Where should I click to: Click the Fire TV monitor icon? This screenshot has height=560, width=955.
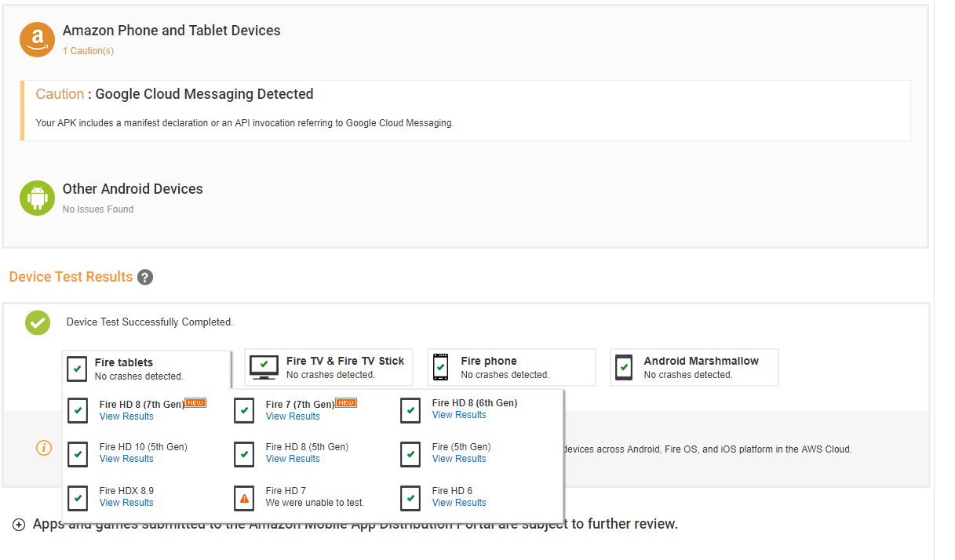(x=264, y=366)
